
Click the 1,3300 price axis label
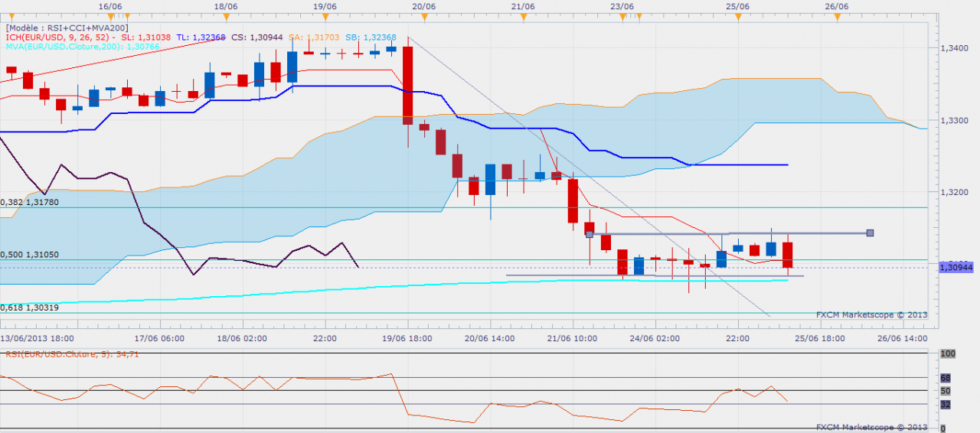[x=953, y=121]
